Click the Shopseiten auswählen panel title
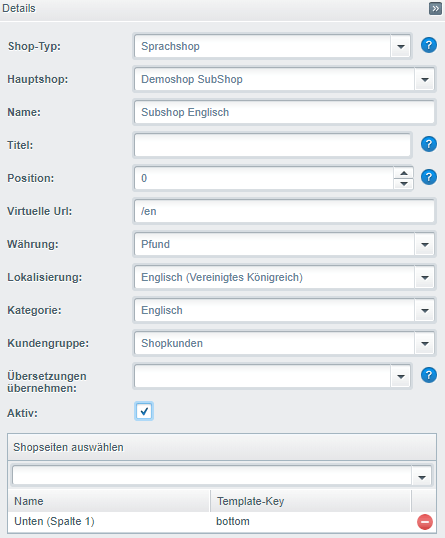The width and height of the screenshot is (445, 538). tap(68, 447)
